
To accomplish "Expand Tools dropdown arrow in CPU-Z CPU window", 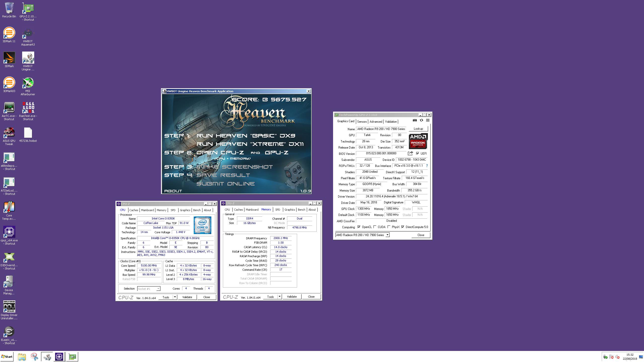I will (x=175, y=297).
